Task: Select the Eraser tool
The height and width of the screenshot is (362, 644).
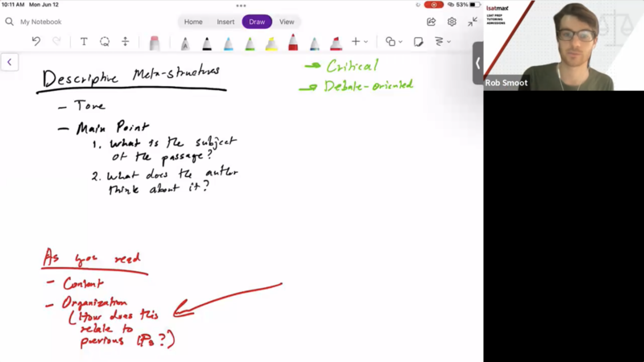Action: 155,43
